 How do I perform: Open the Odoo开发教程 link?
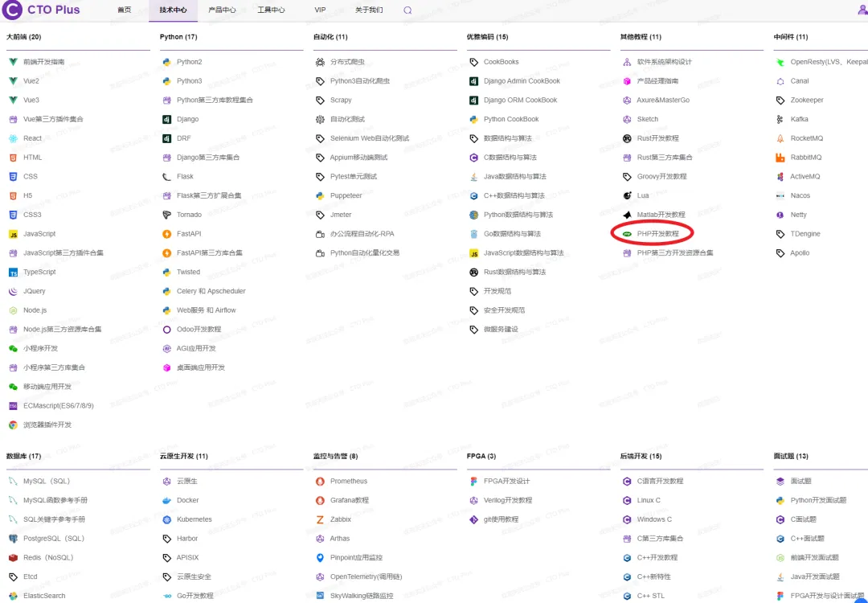pyautogui.click(x=199, y=330)
